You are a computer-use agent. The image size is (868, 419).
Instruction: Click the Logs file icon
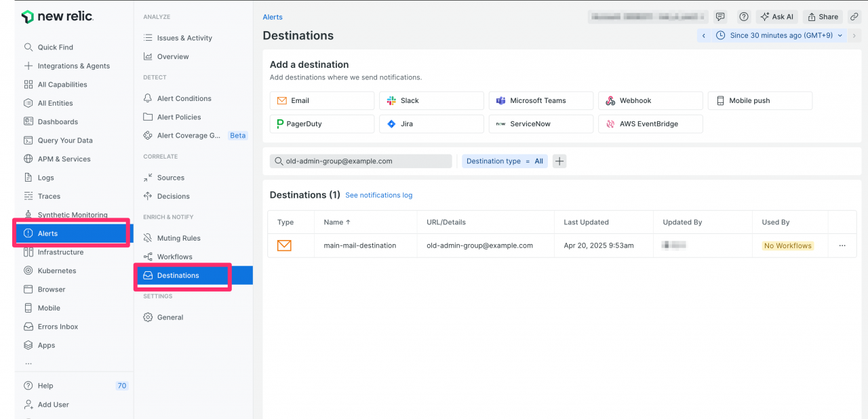28,178
